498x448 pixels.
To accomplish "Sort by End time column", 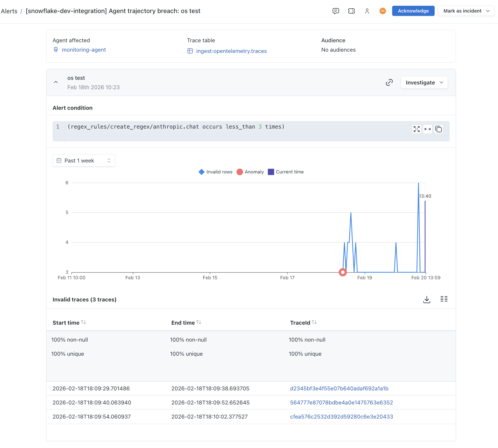I will (199, 322).
